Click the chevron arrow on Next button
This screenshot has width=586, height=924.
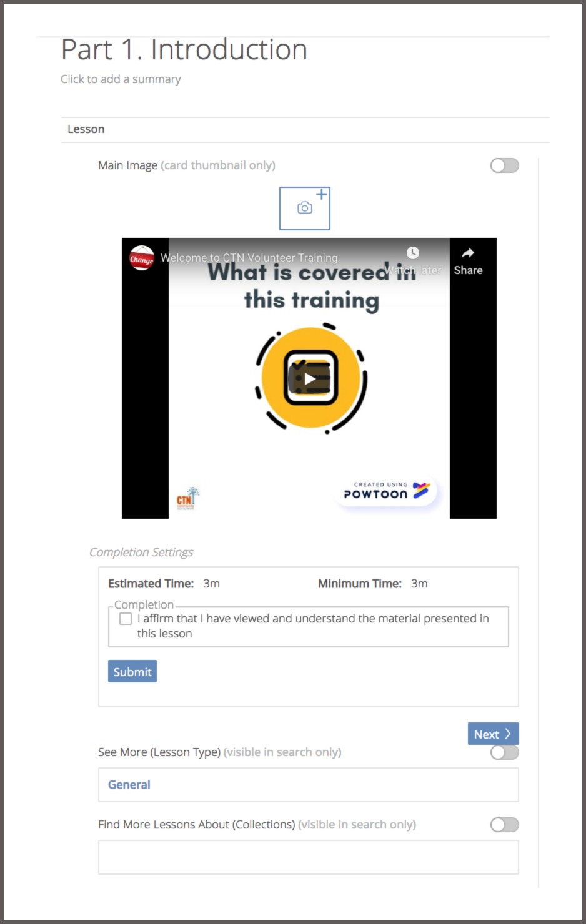click(x=508, y=734)
